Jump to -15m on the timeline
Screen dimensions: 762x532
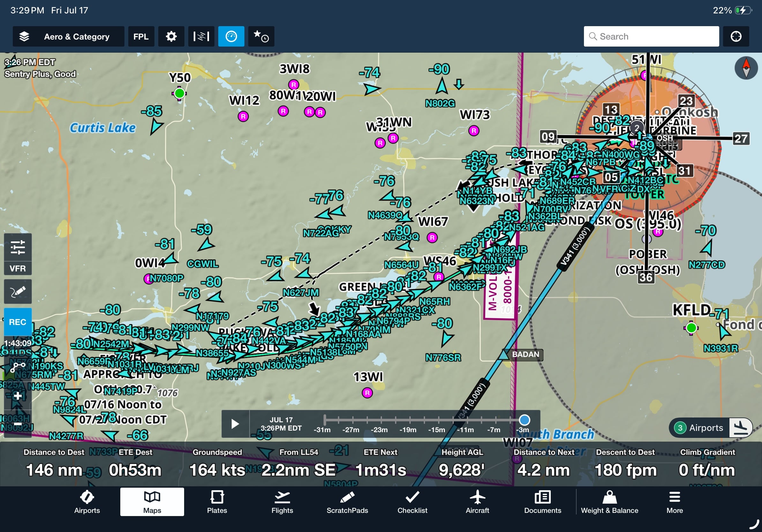point(437,430)
